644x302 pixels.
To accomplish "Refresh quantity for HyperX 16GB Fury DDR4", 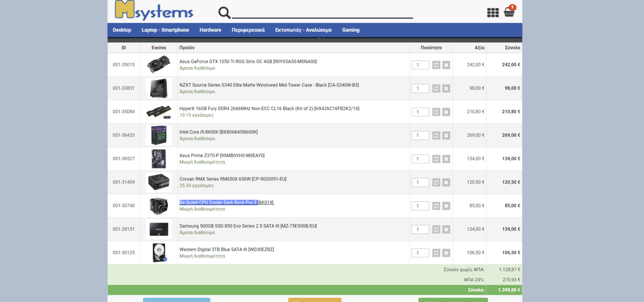I will tap(436, 112).
